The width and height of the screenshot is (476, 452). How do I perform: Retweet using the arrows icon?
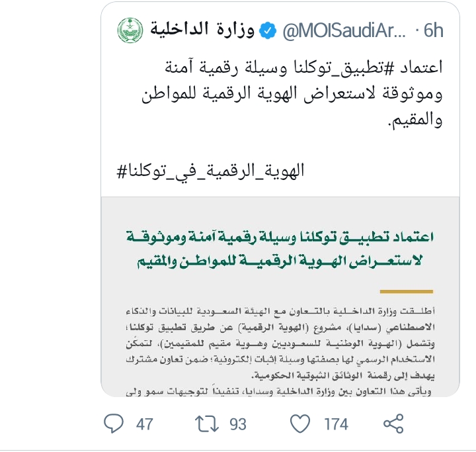207,424
